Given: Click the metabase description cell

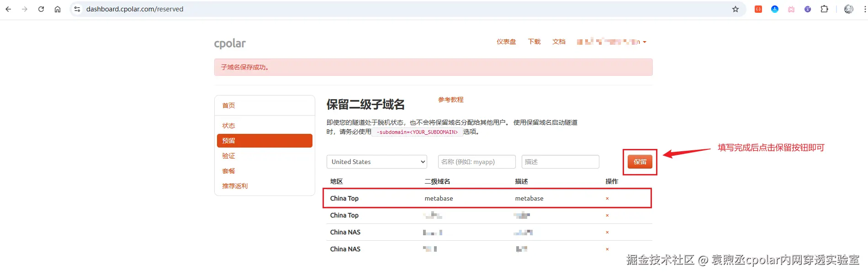Looking at the screenshot, I should [529, 198].
